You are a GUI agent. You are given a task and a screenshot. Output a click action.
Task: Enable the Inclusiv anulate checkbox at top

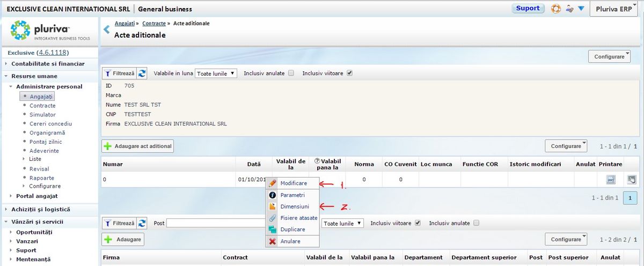(x=291, y=73)
